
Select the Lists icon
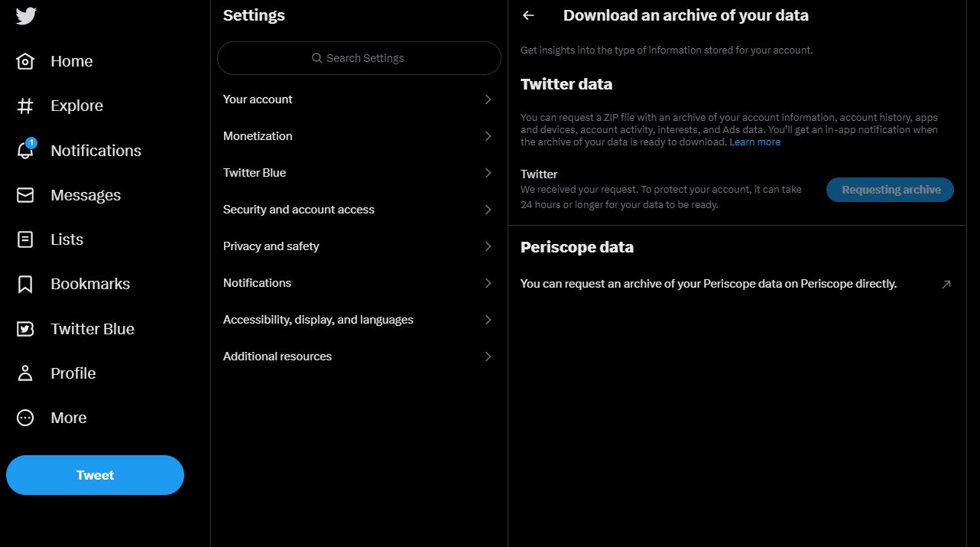[25, 239]
